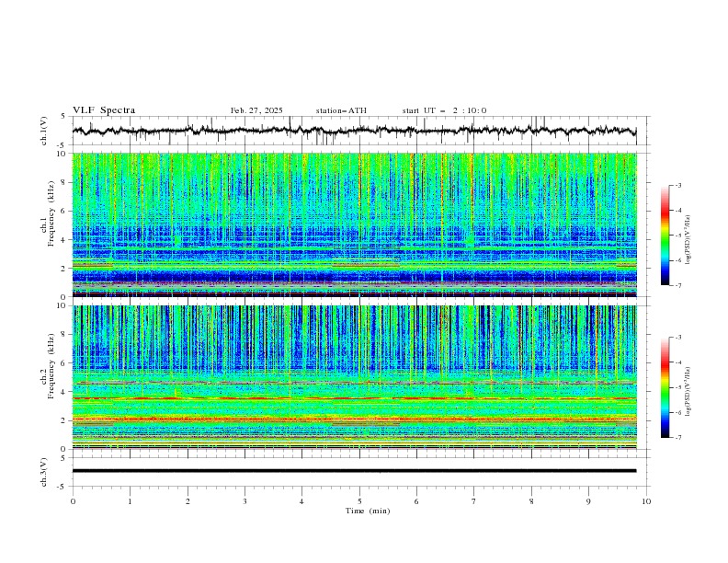Click the ch.1 frequency tick label "8"
728x563 pixels.
click(x=64, y=182)
